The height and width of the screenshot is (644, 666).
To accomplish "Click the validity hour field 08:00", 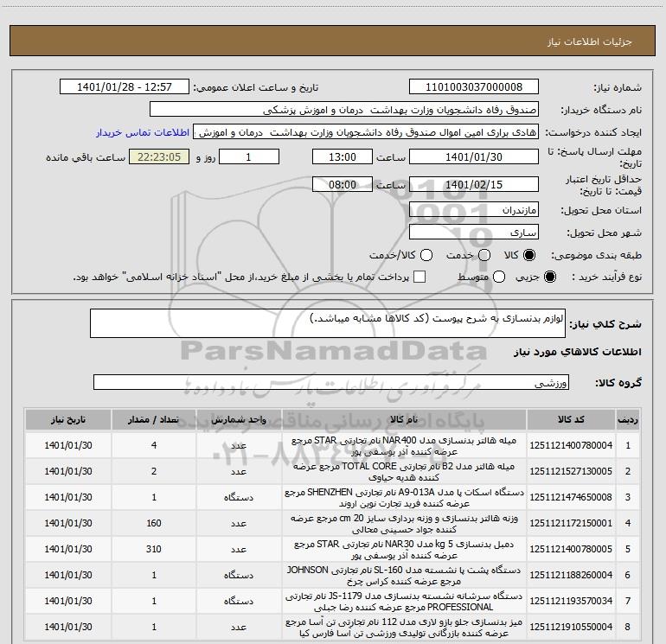I will (x=343, y=184).
